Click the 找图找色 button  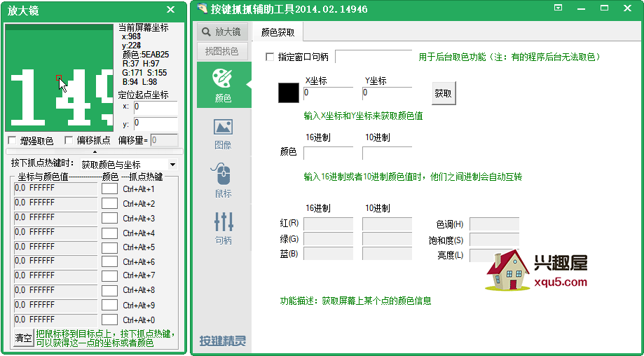coord(221,51)
